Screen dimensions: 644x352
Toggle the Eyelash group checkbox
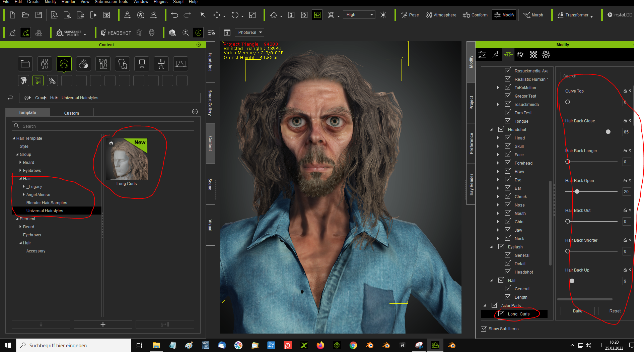coord(501,247)
